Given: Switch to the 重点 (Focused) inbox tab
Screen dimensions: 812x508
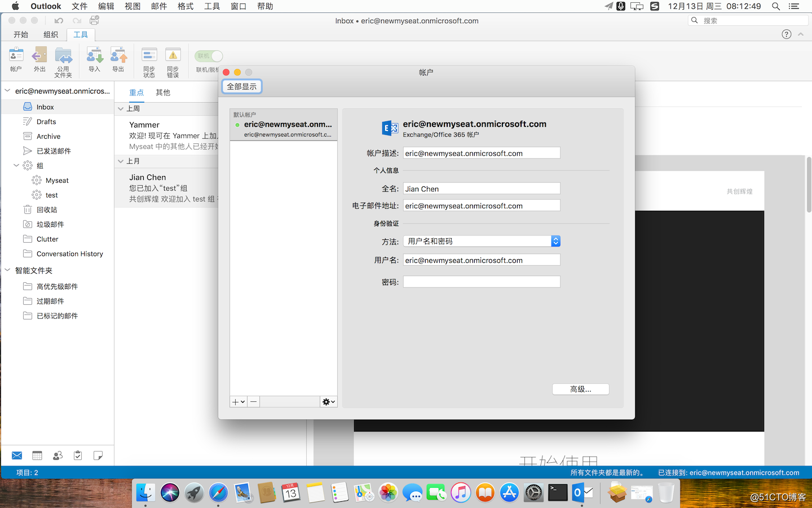Looking at the screenshot, I should coord(136,92).
